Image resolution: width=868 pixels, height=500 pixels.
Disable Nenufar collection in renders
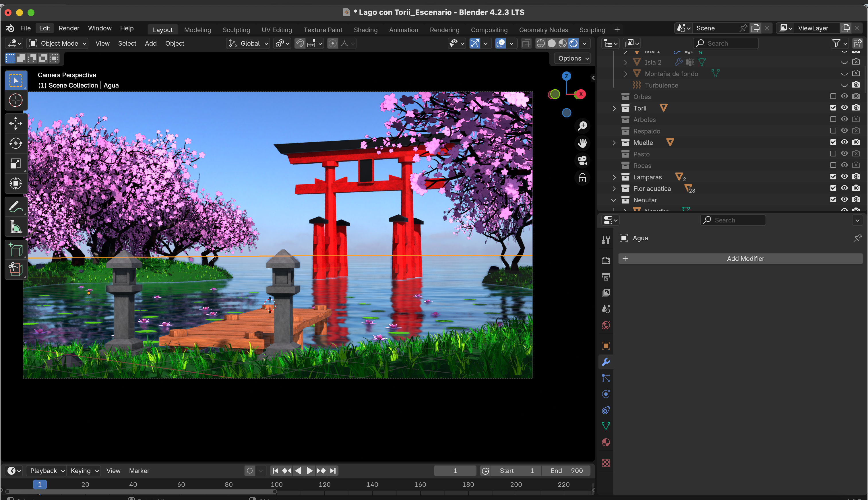tap(856, 199)
